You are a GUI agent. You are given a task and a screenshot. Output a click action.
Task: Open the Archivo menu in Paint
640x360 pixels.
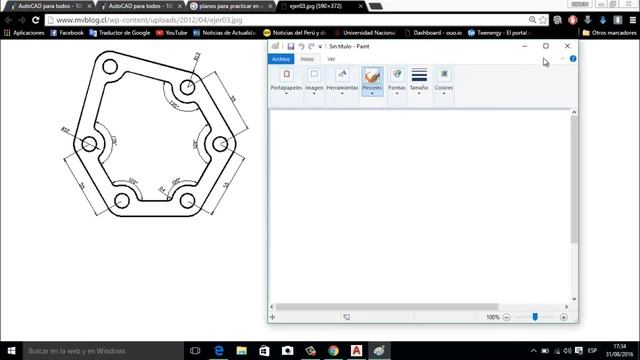pyautogui.click(x=281, y=59)
